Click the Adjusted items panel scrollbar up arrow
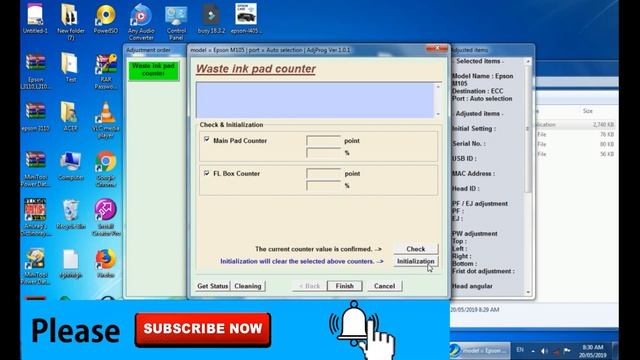Screen dimensions: 640x360 (528, 61)
